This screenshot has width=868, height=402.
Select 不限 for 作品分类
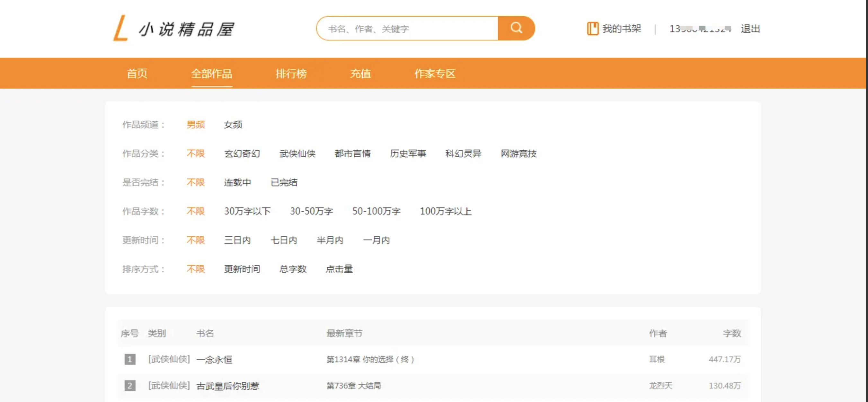pyautogui.click(x=196, y=153)
